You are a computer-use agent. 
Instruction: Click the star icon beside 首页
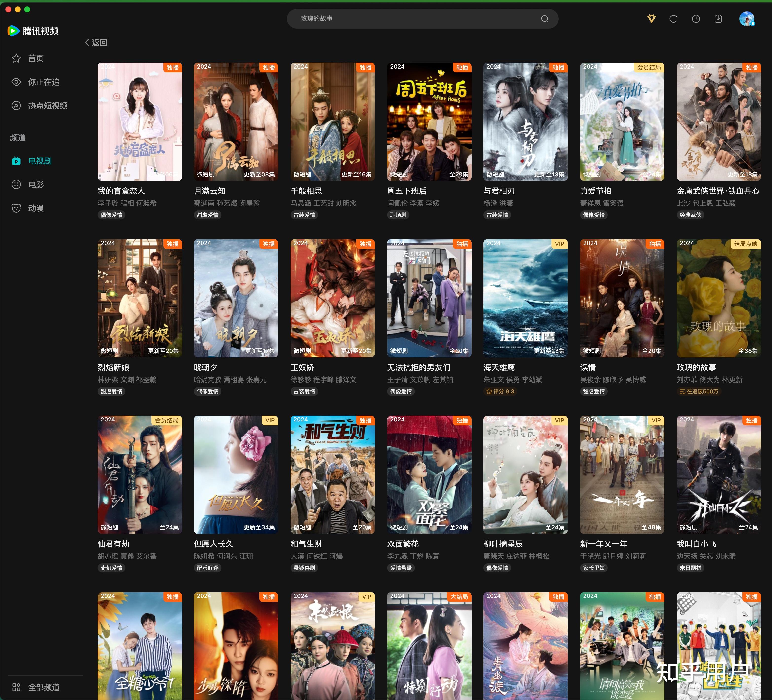click(x=16, y=58)
